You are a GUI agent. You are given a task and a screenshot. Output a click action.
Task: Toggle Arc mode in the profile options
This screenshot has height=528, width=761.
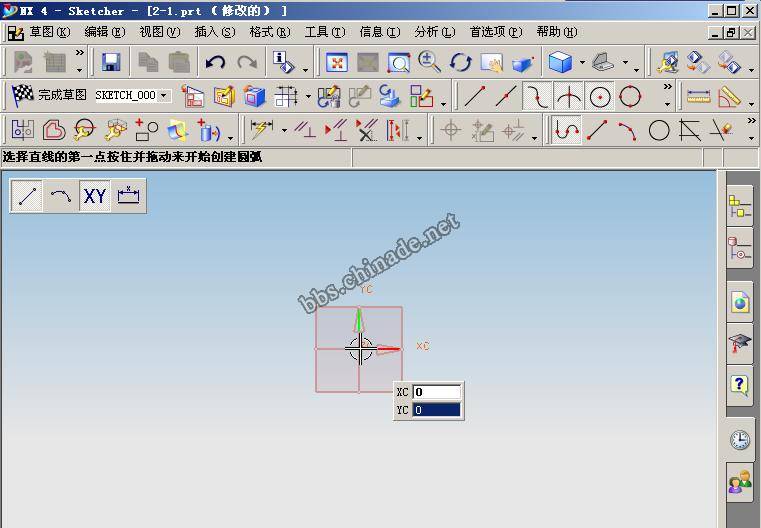[61, 196]
